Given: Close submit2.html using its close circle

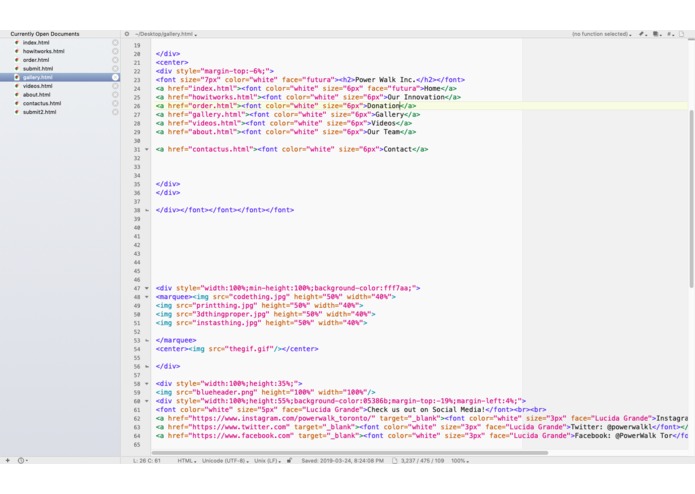Looking at the screenshot, I should 115,112.
